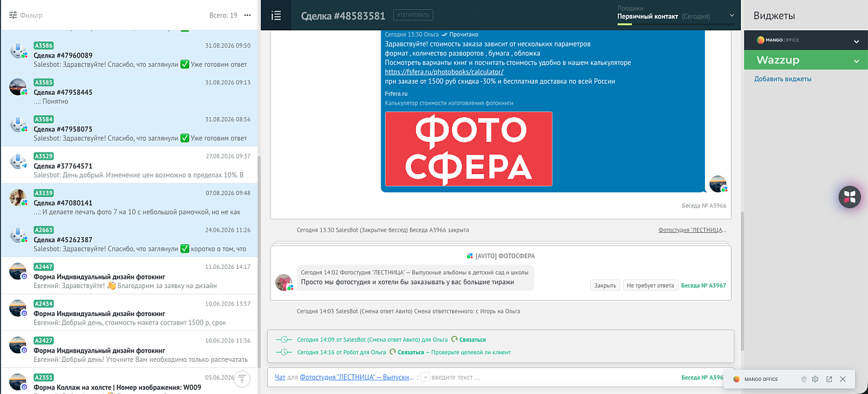Click the ФОТО СФЕРА preview image
This screenshot has width=868, height=394.
coord(469,149)
